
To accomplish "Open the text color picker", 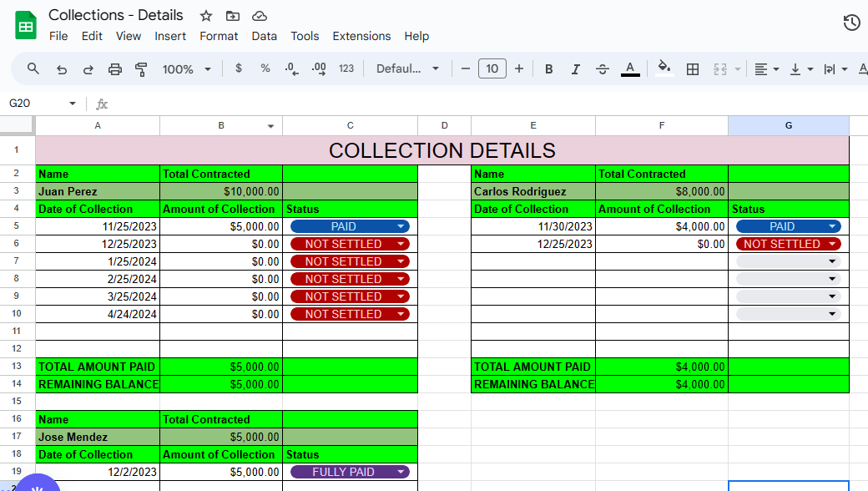I will coord(630,69).
